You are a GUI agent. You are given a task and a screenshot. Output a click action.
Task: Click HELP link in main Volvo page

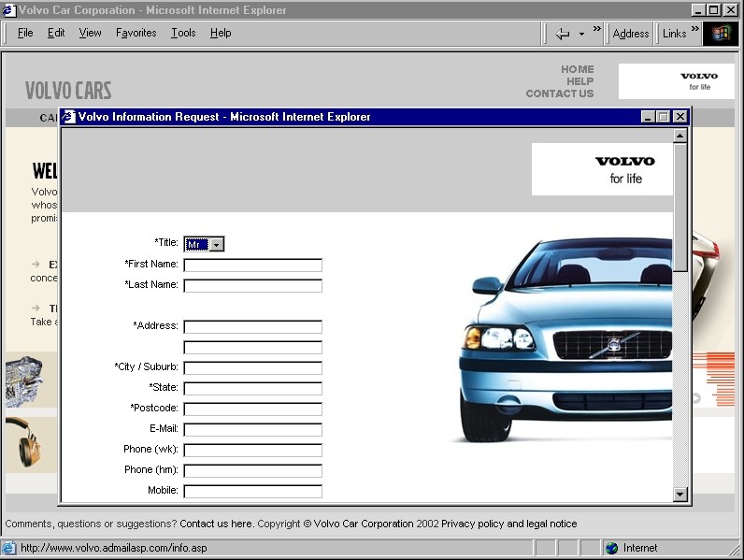pos(579,81)
